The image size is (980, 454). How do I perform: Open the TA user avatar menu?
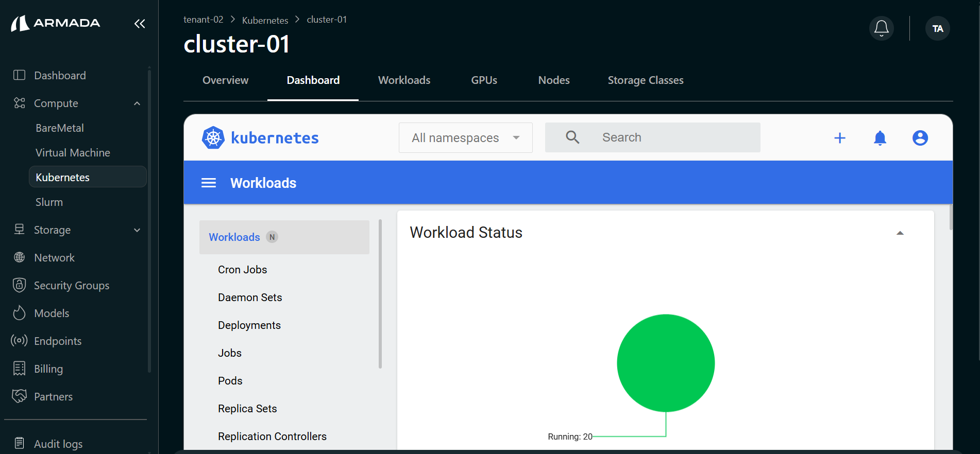tap(938, 28)
